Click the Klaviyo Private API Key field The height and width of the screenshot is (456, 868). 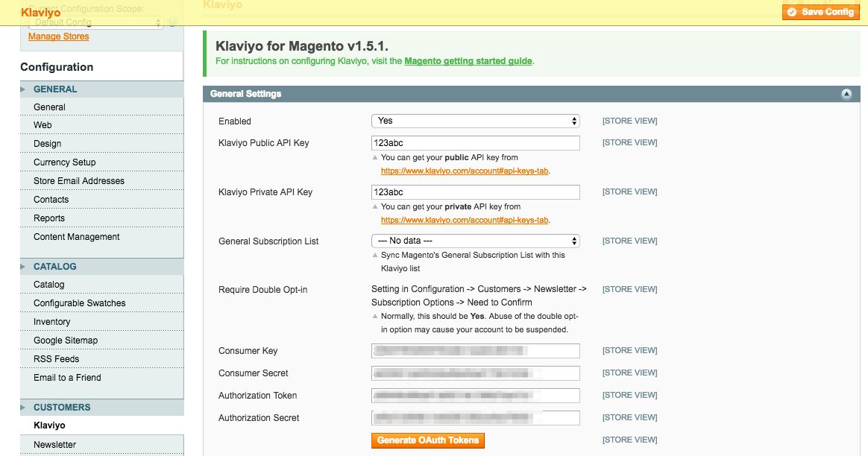click(x=475, y=191)
